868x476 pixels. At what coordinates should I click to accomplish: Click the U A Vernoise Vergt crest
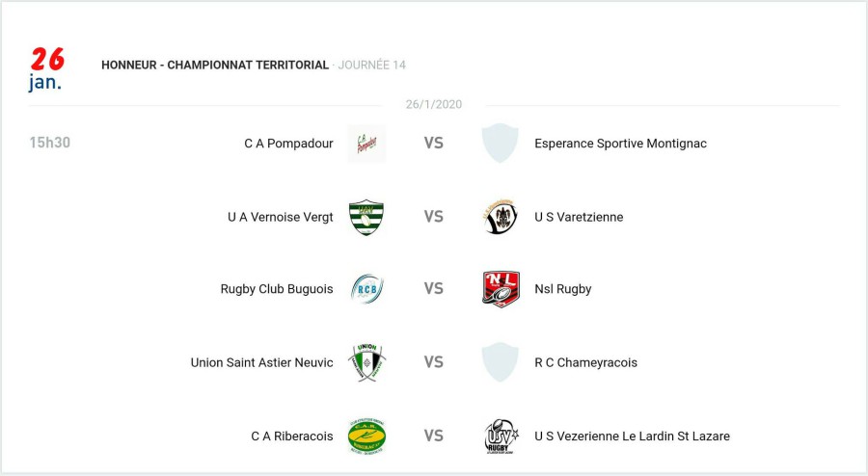click(x=366, y=217)
